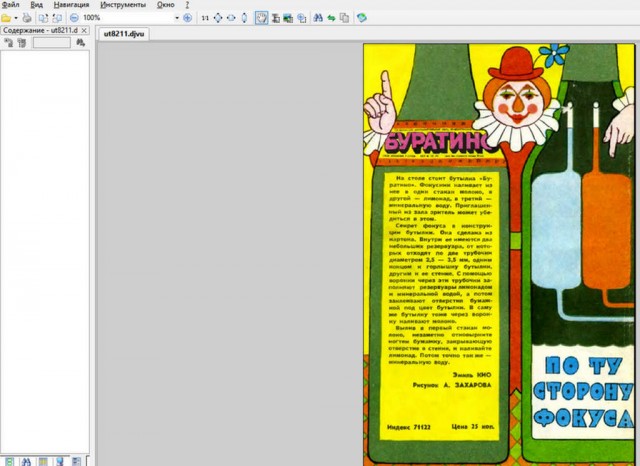640x466 pixels.
Task: Zoom in with the plus magnifier
Action: 187,18
